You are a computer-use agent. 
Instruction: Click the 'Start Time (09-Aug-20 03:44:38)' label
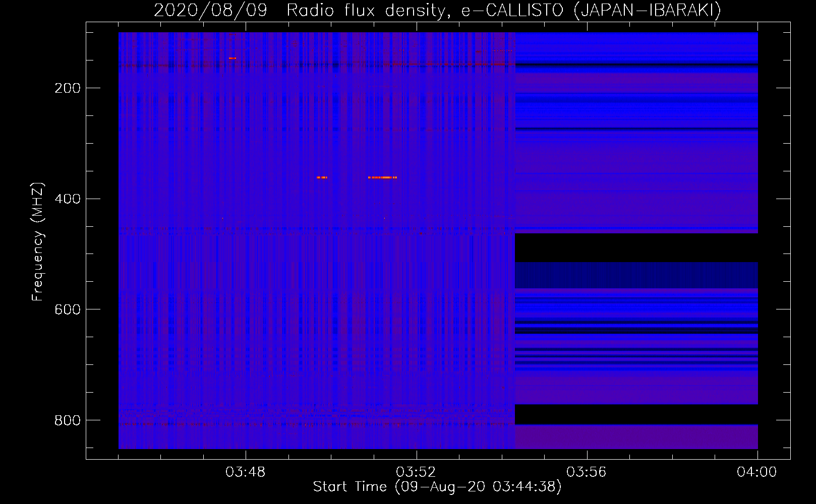click(437, 487)
